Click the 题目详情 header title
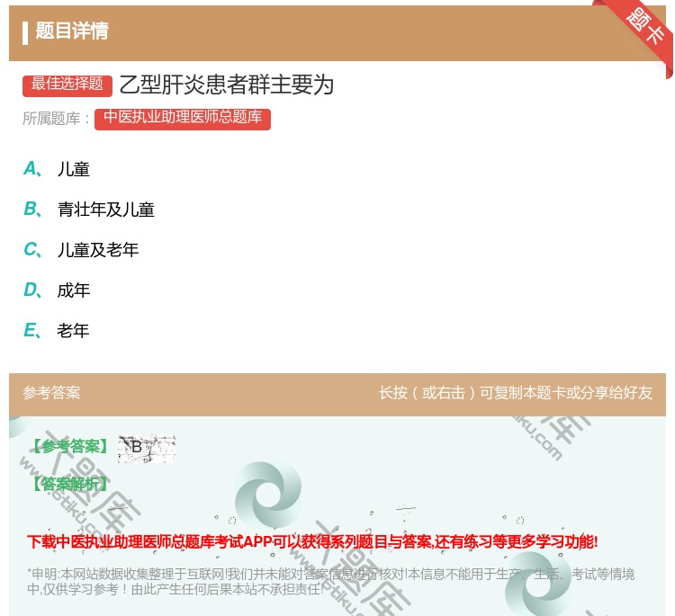The image size is (675, 616). tap(72, 31)
